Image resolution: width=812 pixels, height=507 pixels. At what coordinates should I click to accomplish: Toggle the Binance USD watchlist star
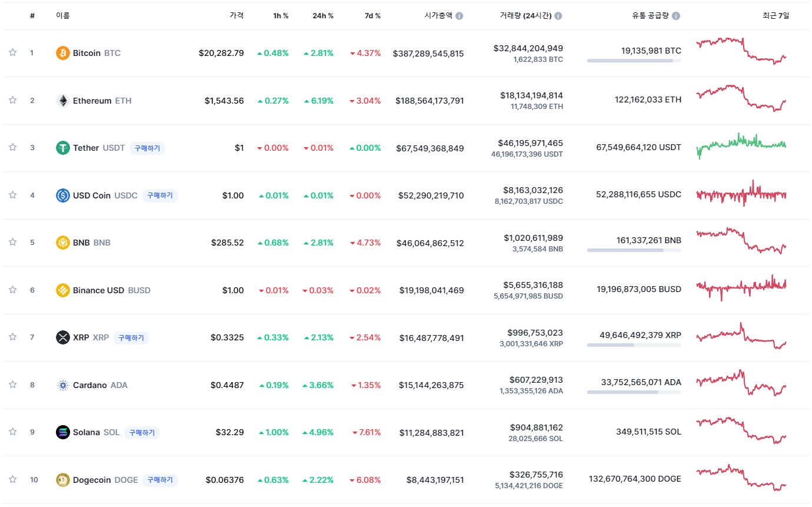point(12,290)
